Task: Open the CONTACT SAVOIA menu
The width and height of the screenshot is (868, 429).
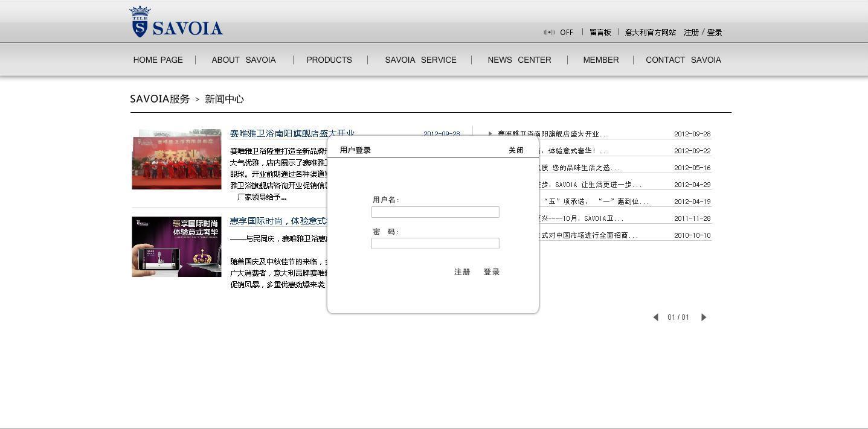Action: point(683,60)
